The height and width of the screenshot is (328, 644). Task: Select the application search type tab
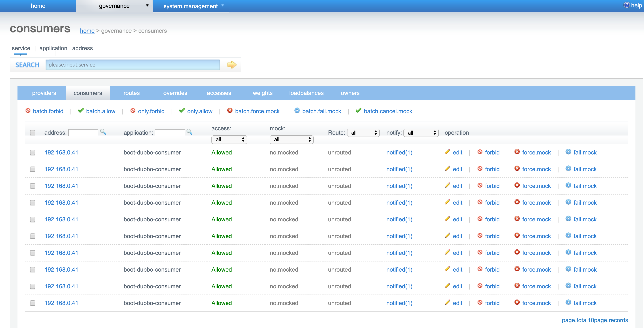(x=53, y=48)
